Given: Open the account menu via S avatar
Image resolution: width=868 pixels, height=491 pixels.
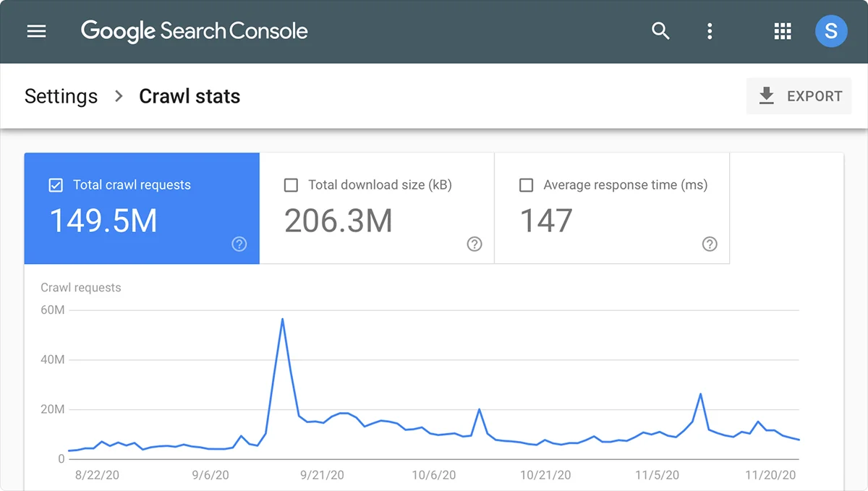Looking at the screenshot, I should pyautogui.click(x=831, y=31).
